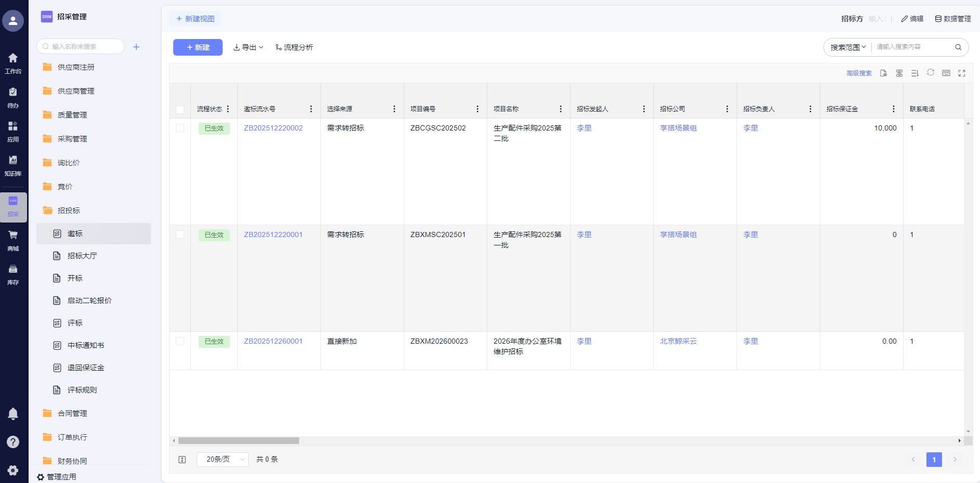This screenshot has height=483, width=980.
Task: Open 招标大厅 in the sidebar menu
Action: (82, 256)
